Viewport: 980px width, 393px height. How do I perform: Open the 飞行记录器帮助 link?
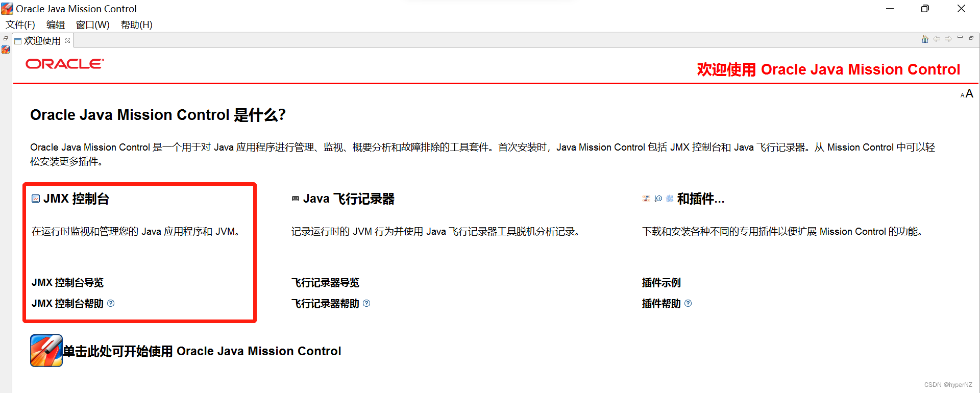click(325, 303)
